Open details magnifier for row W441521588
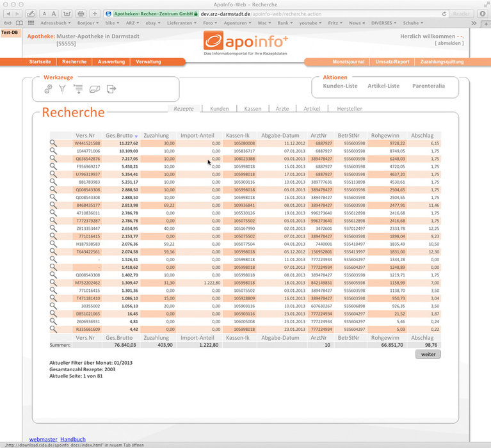491x448 pixels. coord(53,143)
